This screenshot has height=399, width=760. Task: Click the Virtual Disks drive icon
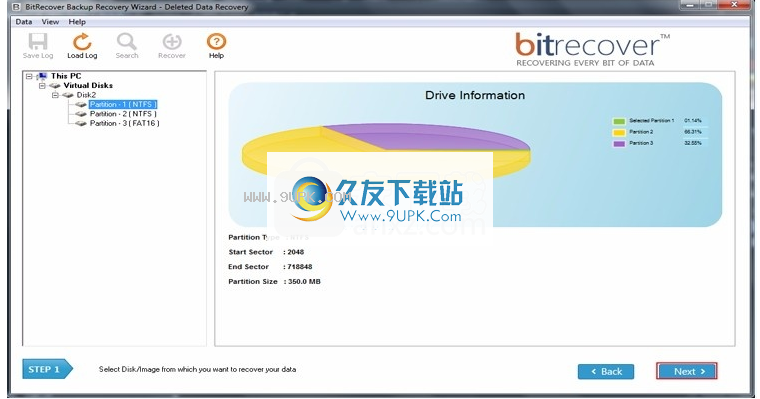tap(55, 86)
